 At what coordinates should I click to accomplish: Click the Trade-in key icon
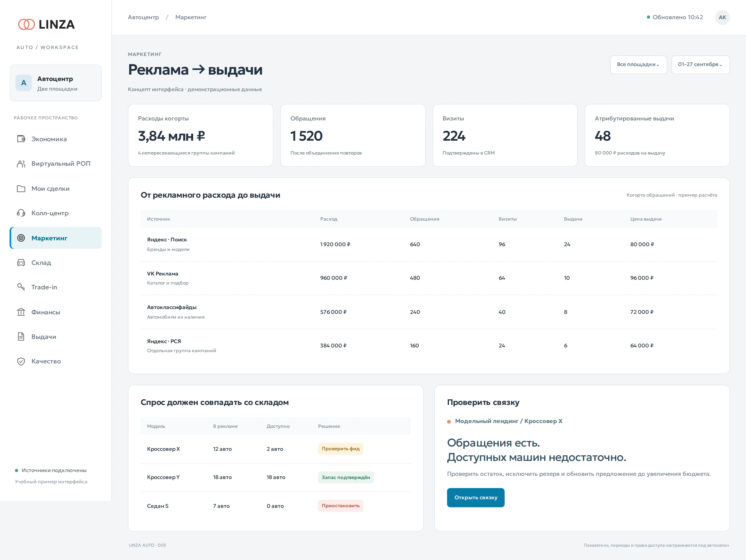coord(21,287)
